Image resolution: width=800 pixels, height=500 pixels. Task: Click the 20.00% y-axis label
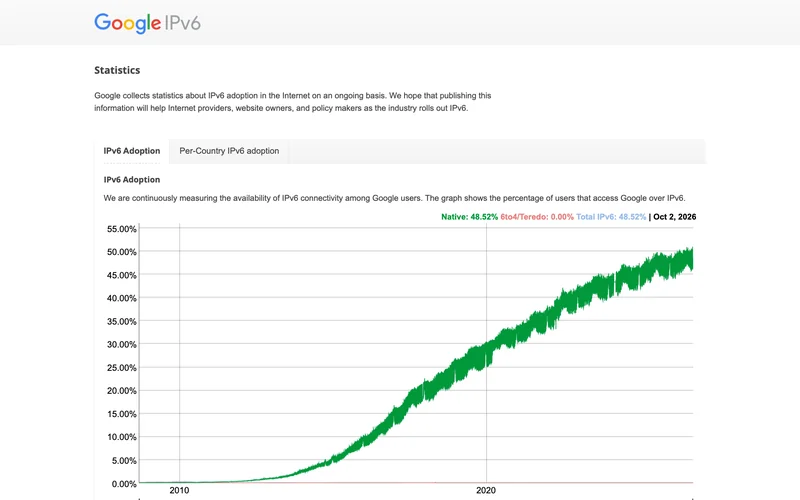(121, 391)
